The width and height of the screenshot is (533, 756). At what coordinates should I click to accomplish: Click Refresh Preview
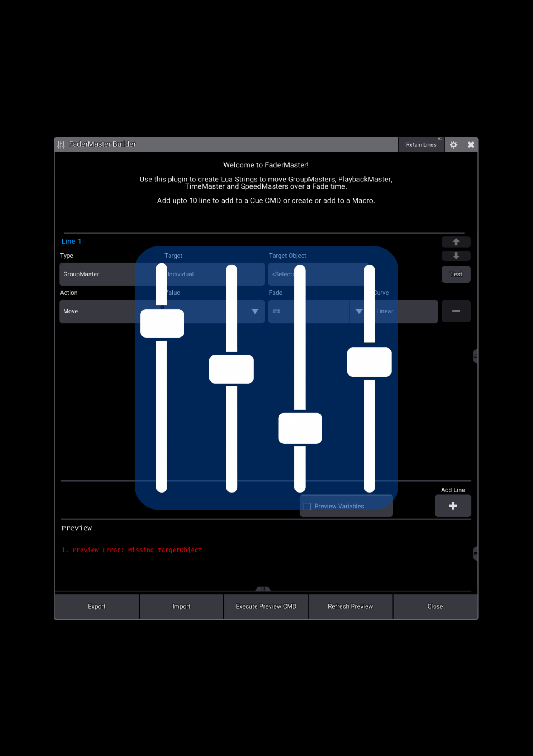tap(350, 606)
